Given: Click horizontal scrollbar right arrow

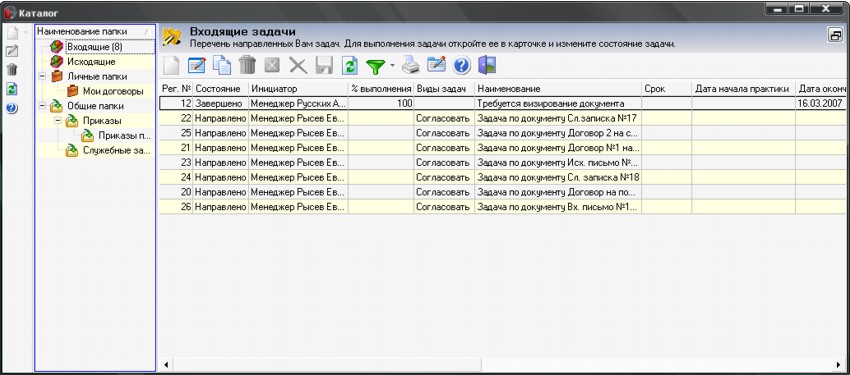Looking at the screenshot, I should [x=839, y=365].
